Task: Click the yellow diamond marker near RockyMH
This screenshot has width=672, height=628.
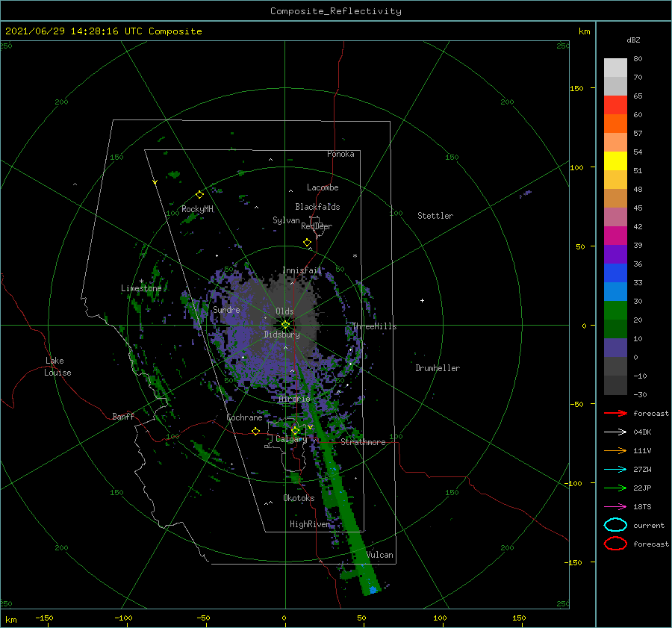Action: [199, 195]
